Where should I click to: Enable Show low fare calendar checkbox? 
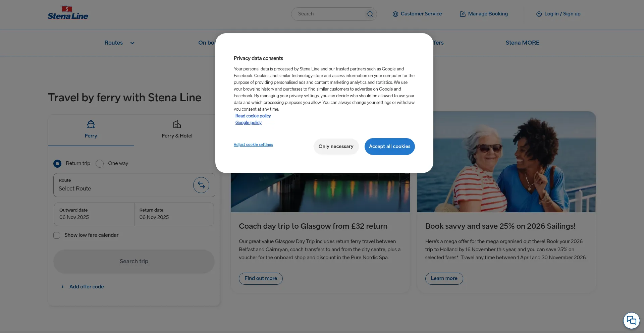point(57,235)
